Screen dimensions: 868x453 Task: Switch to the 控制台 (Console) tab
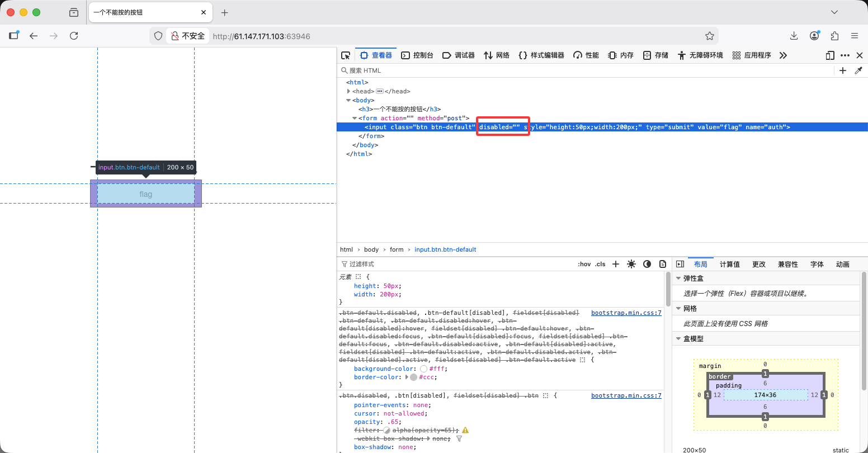(x=418, y=55)
